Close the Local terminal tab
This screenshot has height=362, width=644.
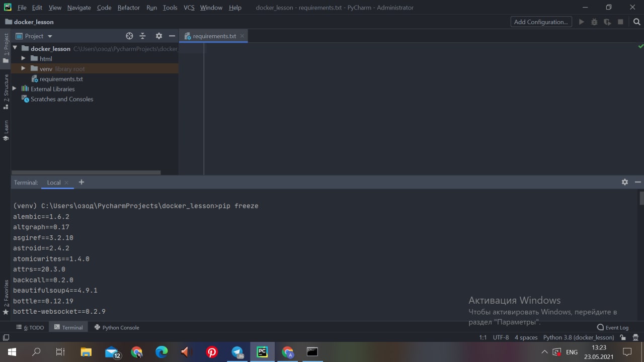point(66,183)
